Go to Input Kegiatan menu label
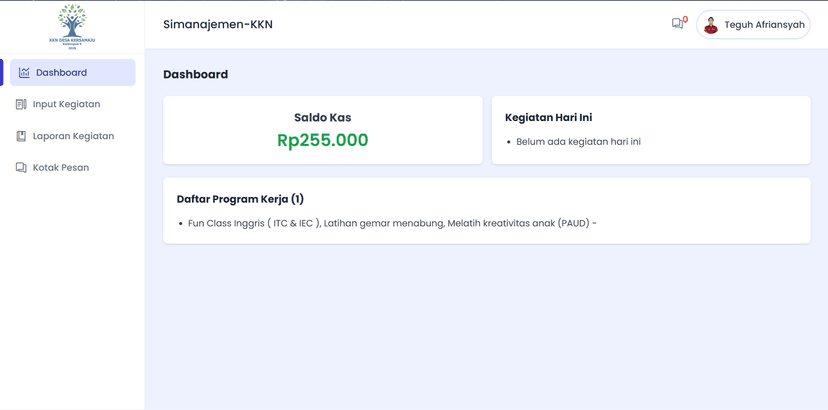This screenshot has width=828, height=410. point(66,104)
